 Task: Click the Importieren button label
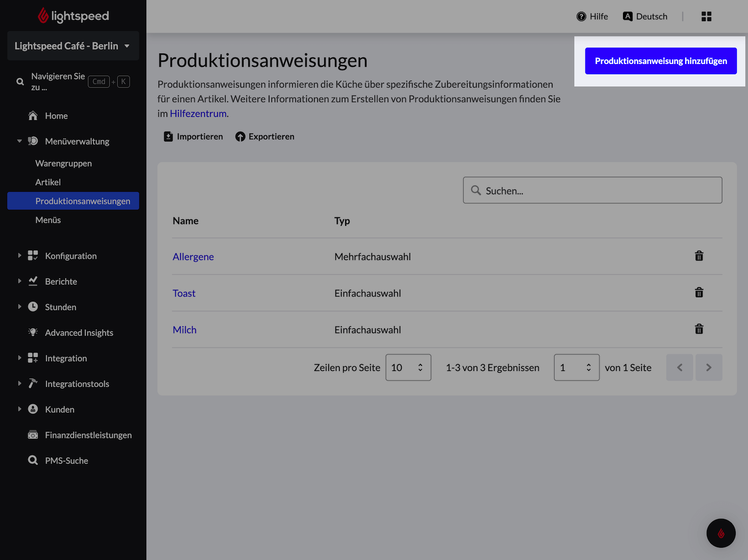coord(200,137)
